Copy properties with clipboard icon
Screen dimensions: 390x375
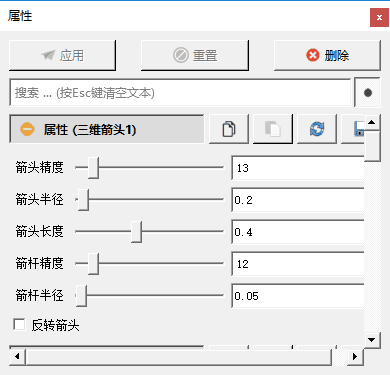point(229,129)
